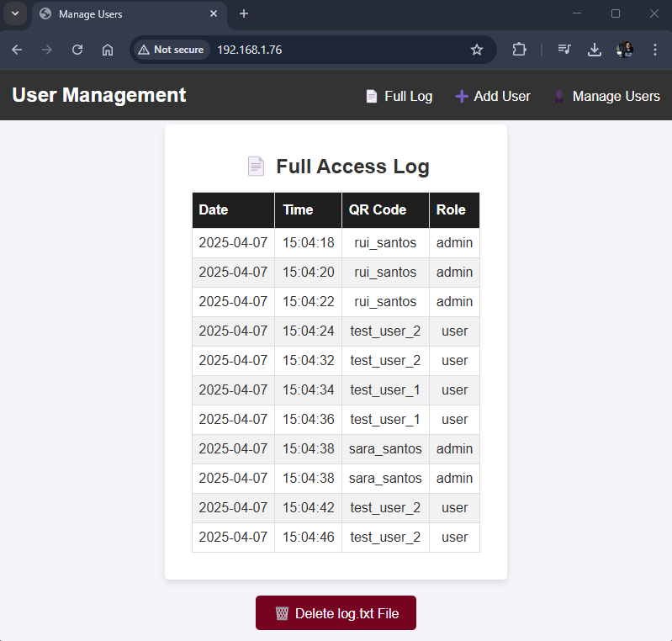This screenshot has height=641, width=672.
Task: Click the Date column header
Action: (233, 210)
